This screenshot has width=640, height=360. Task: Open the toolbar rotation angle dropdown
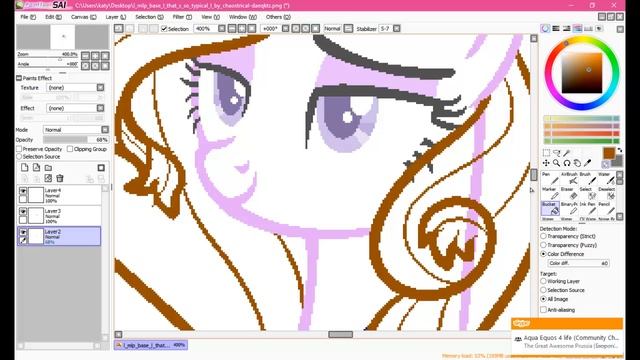286,29
